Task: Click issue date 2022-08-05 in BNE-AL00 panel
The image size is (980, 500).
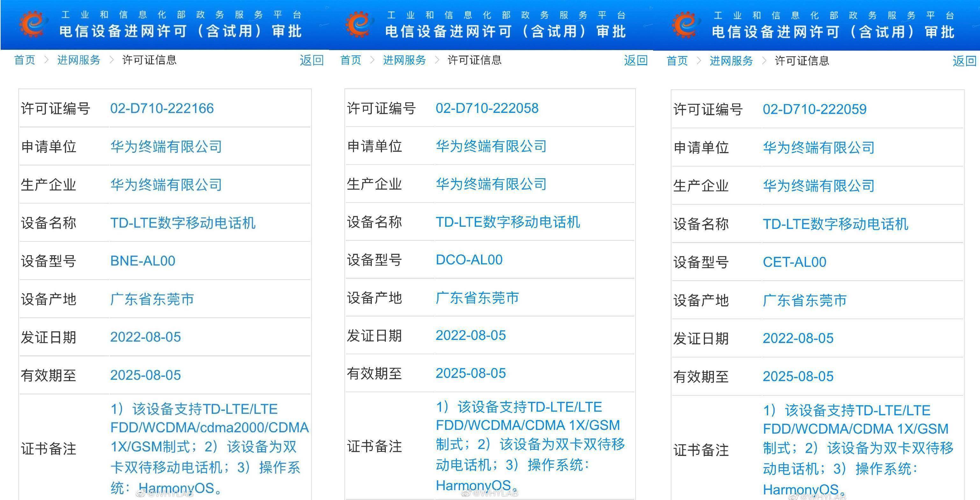Action: pyautogui.click(x=146, y=337)
